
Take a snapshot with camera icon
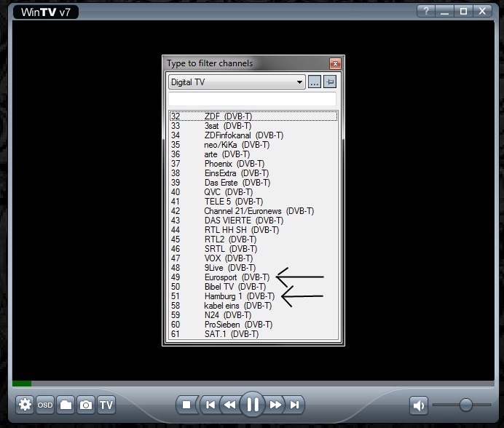point(86,405)
